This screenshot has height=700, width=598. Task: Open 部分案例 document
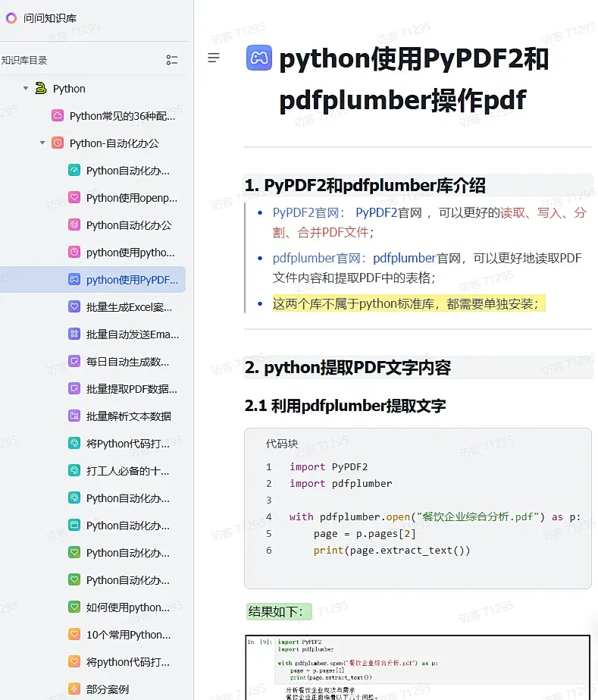(x=108, y=689)
